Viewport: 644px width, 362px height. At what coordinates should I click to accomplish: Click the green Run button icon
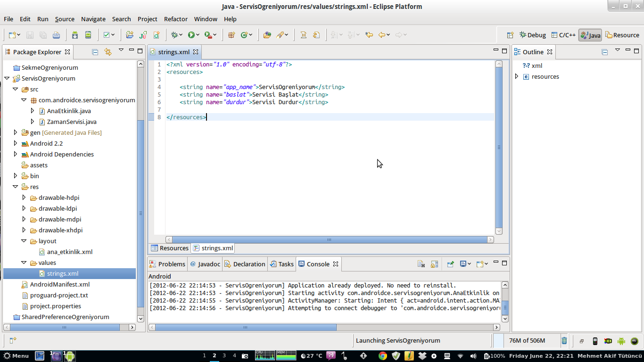coord(191,35)
